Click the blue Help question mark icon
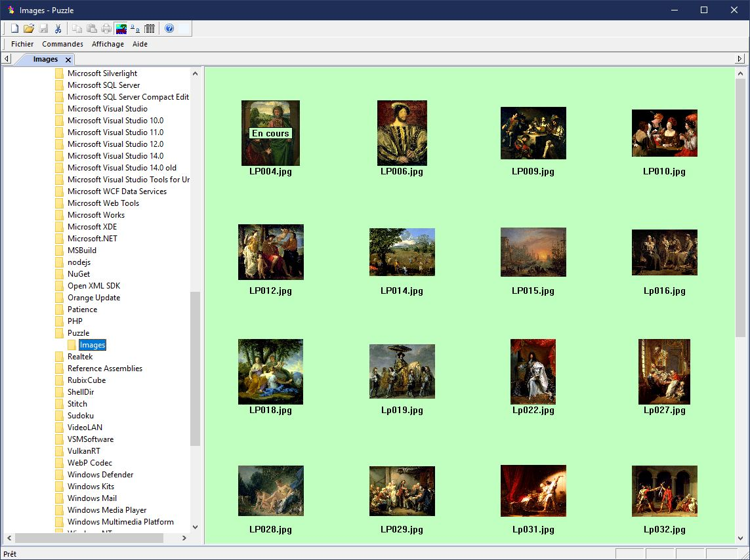This screenshot has width=750, height=560. [169, 28]
